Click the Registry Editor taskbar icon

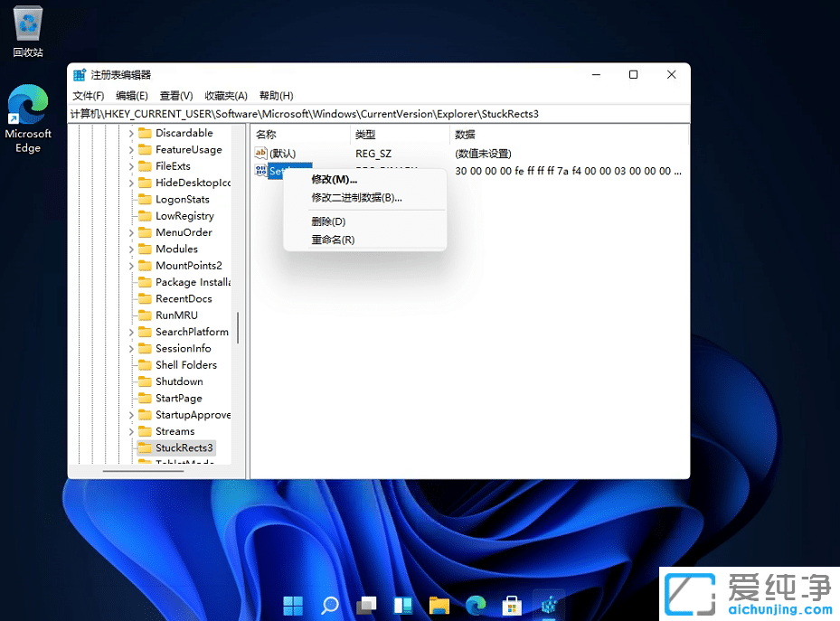(548, 605)
